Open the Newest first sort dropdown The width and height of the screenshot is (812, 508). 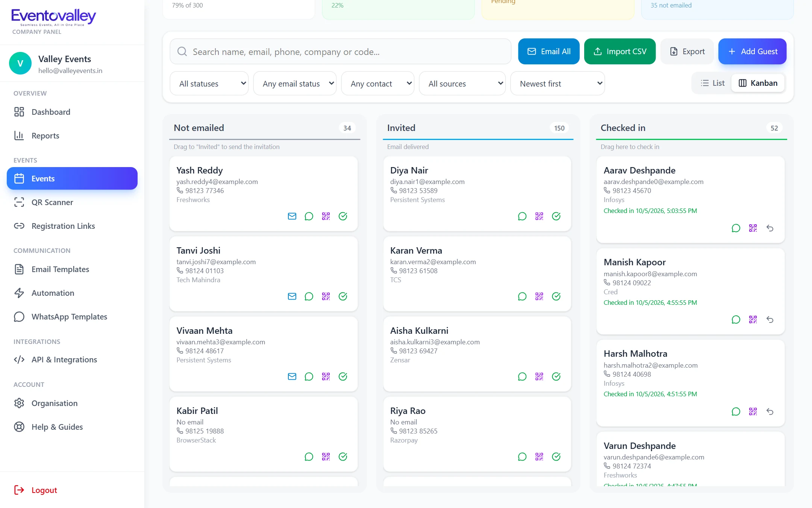coord(557,84)
